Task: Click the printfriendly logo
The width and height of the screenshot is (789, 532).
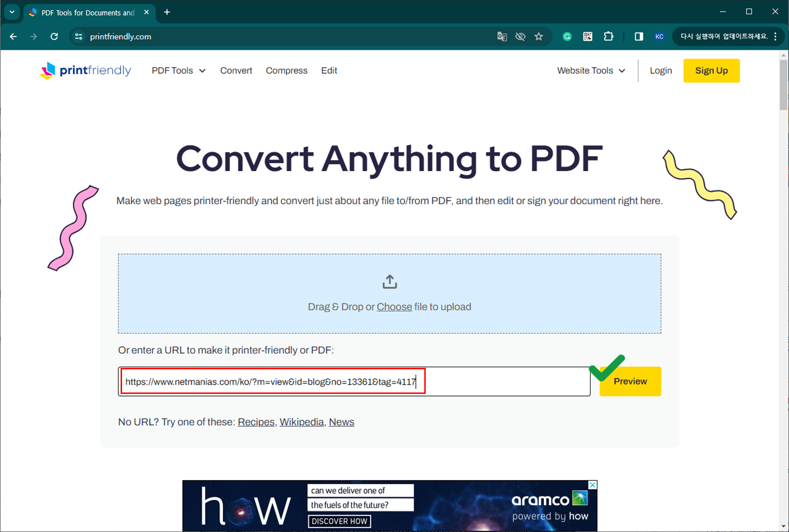Action: pyautogui.click(x=86, y=70)
